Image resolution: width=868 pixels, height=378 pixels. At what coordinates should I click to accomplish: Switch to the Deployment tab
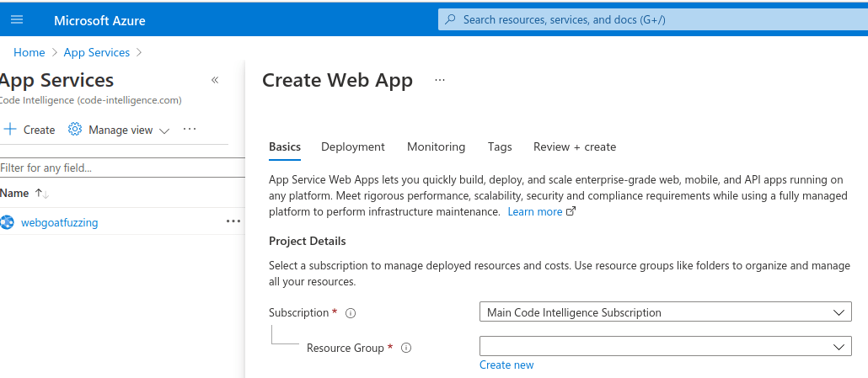pyautogui.click(x=352, y=147)
